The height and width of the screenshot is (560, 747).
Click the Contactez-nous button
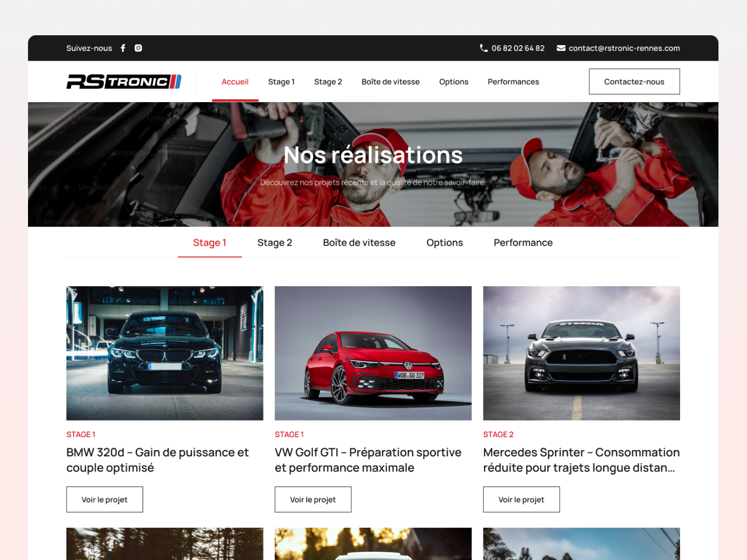(634, 81)
